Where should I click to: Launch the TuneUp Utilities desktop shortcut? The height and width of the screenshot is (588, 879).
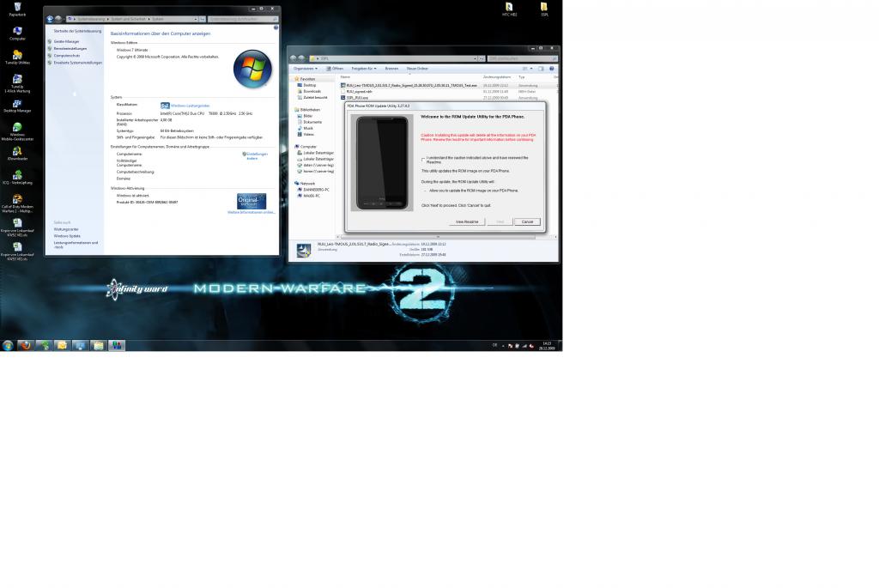tap(17, 57)
